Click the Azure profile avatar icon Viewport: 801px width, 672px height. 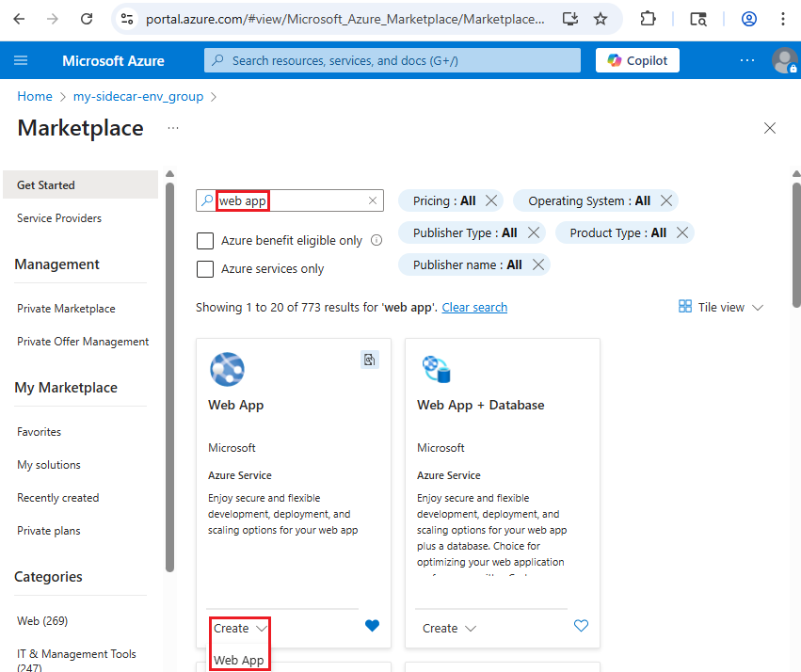coord(785,60)
